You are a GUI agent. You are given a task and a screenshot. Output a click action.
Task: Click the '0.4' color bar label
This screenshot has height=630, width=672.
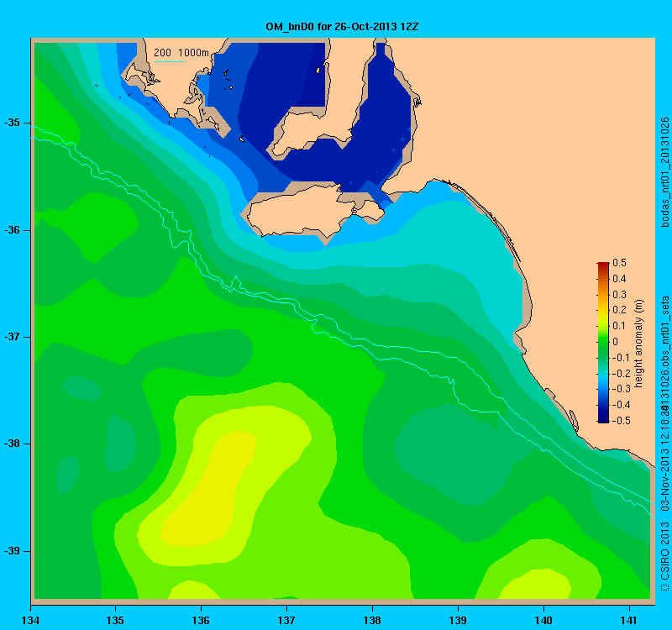tap(619, 279)
